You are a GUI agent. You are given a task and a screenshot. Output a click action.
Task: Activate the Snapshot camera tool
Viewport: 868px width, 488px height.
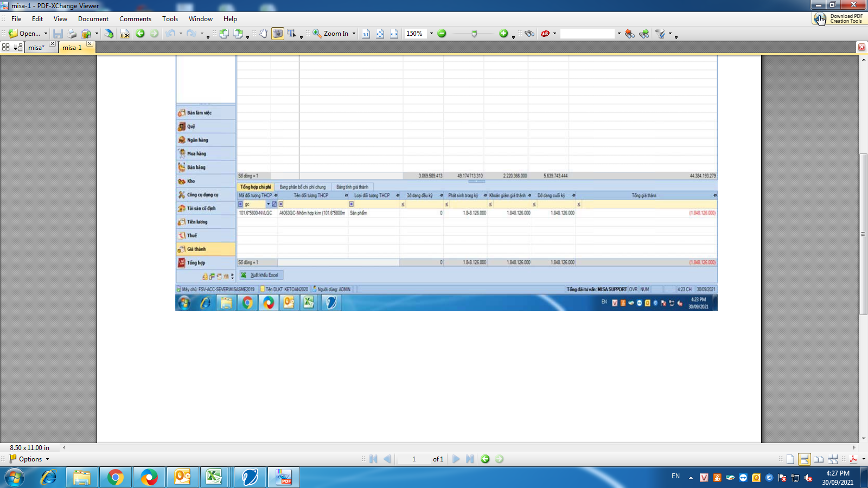278,34
